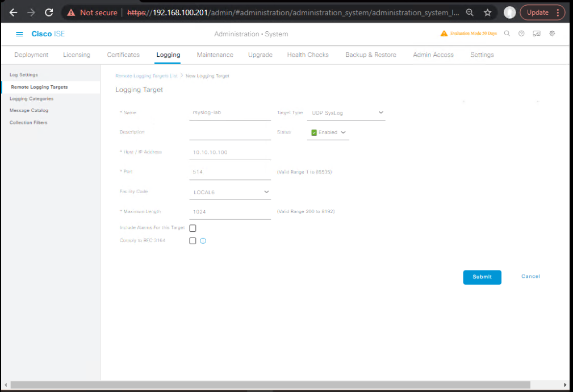Check the Comply to RFC 3164 box

tap(193, 241)
